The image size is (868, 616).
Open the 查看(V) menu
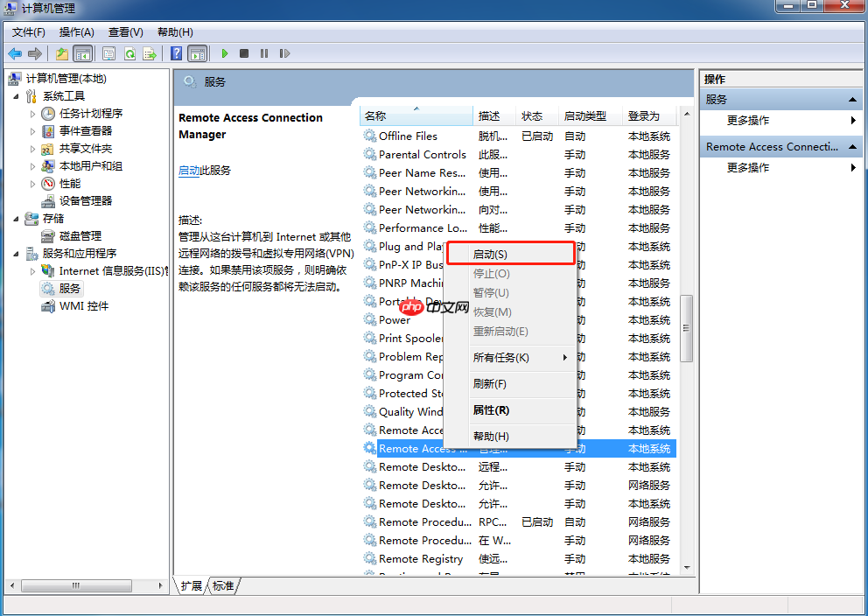click(x=124, y=31)
